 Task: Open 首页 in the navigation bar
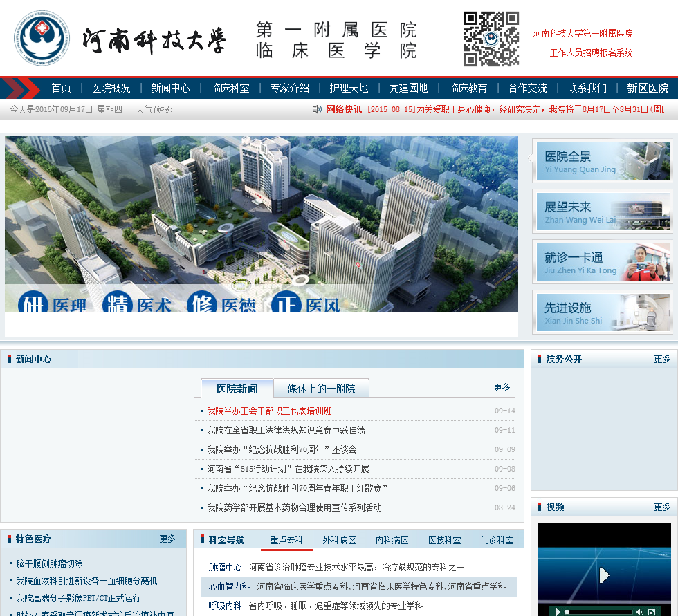pos(61,88)
